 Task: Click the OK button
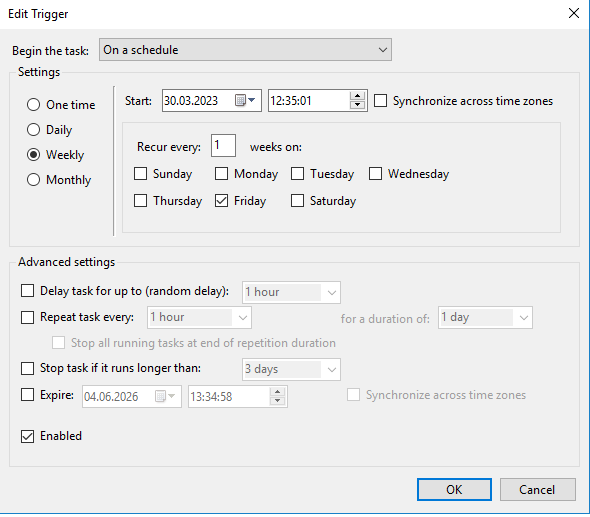tap(454, 490)
